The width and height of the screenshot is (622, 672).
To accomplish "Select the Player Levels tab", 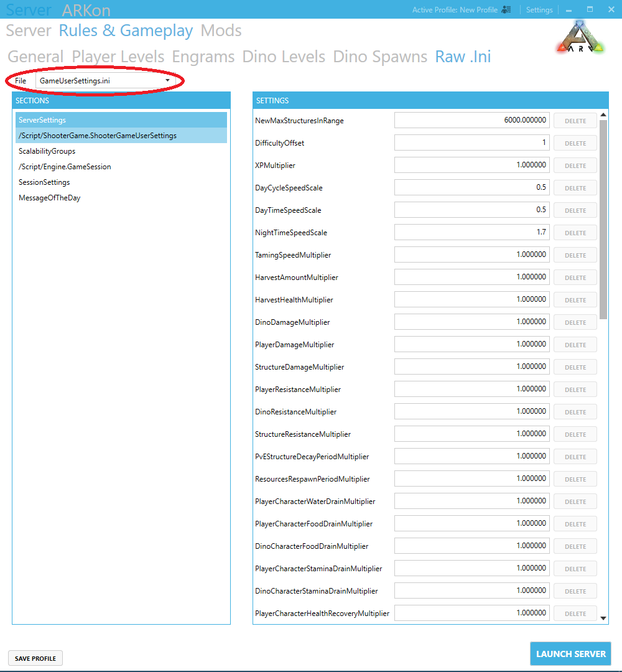I will pyautogui.click(x=118, y=57).
